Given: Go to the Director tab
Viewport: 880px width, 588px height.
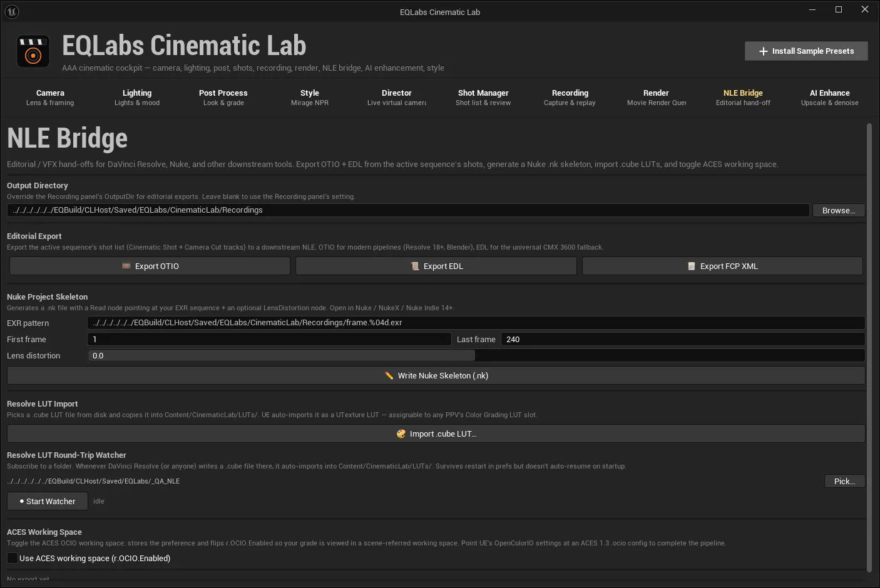Looking at the screenshot, I should tap(397, 98).
